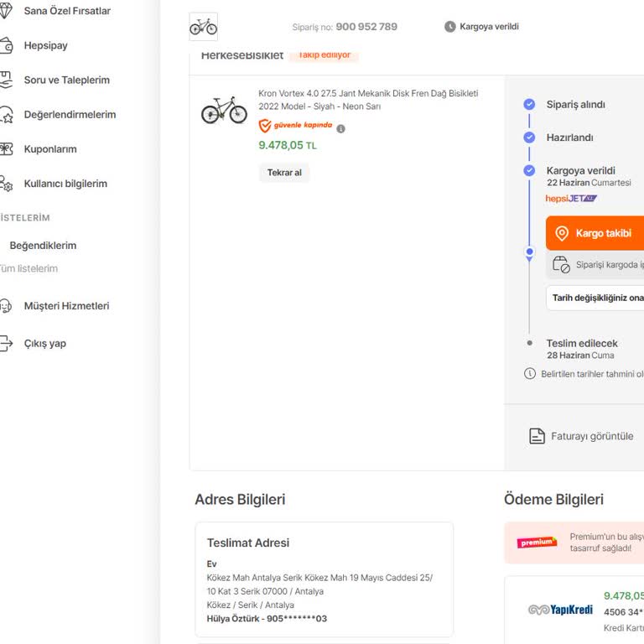Click the headset icon beside Müşteri Hizmetleri
The width and height of the screenshot is (644, 644).
pyautogui.click(x=6, y=306)
